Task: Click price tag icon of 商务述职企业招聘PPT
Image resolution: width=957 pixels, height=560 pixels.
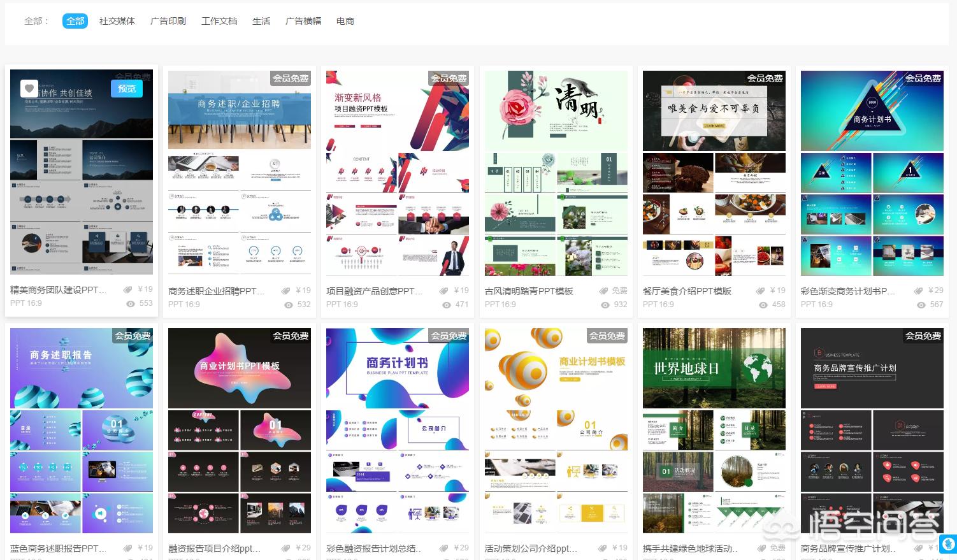Action: point(286,291)
